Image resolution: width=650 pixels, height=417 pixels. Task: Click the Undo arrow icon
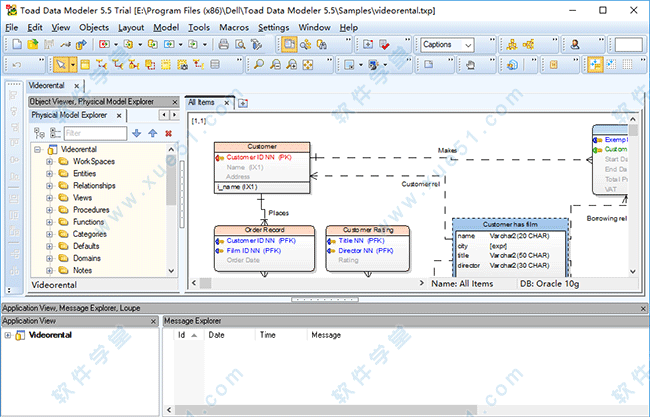pyautogui.click(x=17, y=65)
